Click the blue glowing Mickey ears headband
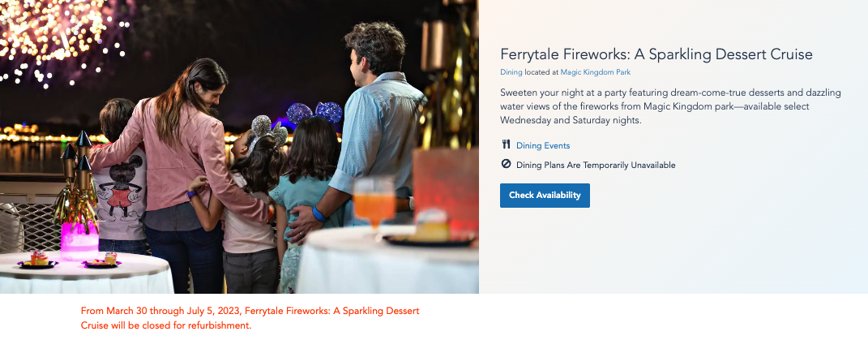Viewport: 868px width, 340px height. pyautogui.click(x=315, y=113)
